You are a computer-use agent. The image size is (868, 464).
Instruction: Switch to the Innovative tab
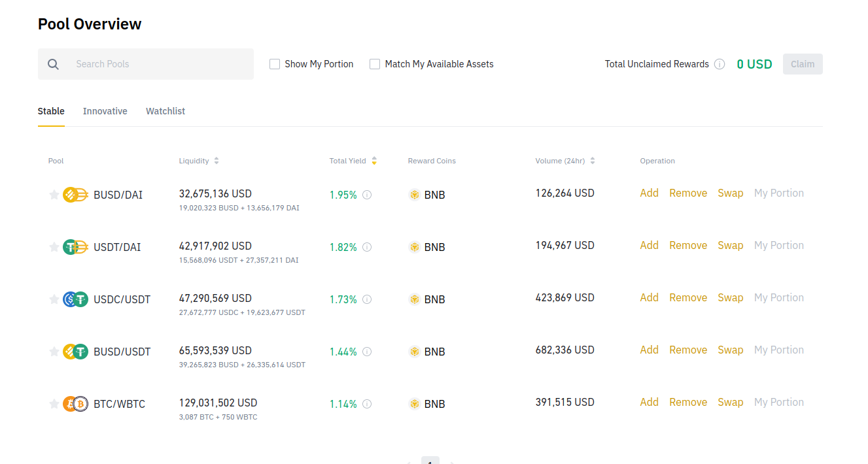[105, 111]
